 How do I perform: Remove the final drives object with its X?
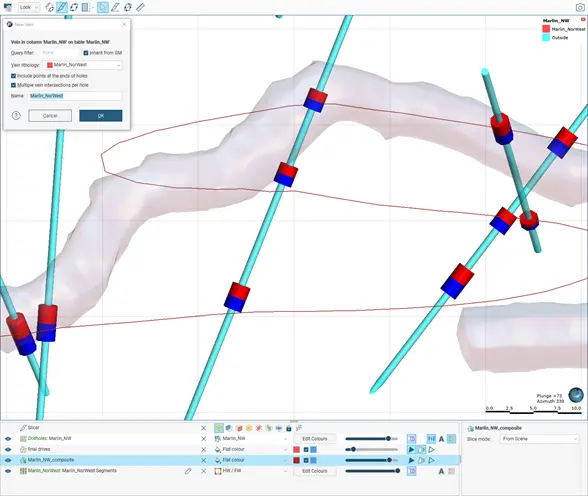pos(204,450)
